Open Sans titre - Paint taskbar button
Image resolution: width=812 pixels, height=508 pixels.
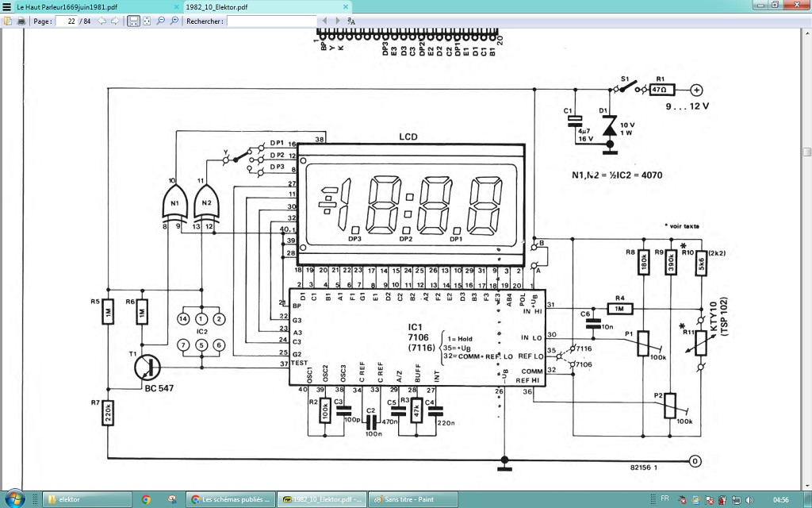click(x=412, y=500)
